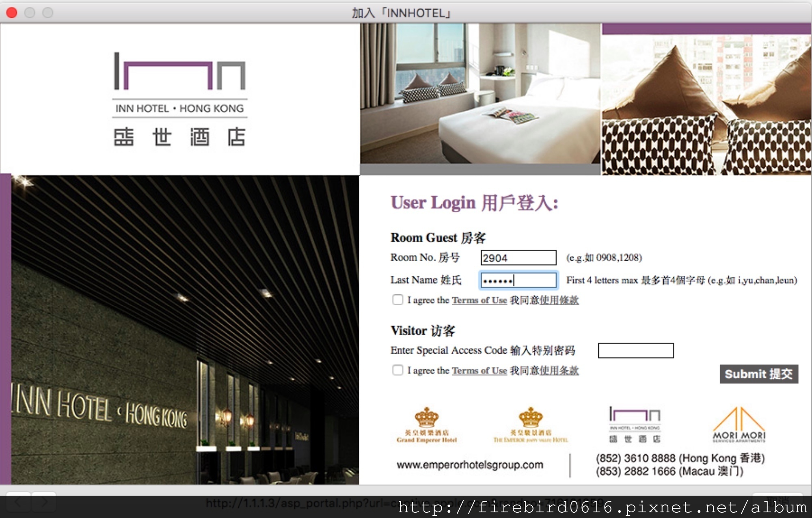
Task: Click The Emperor Happy Valley Hotel logo
Action: 531,425
